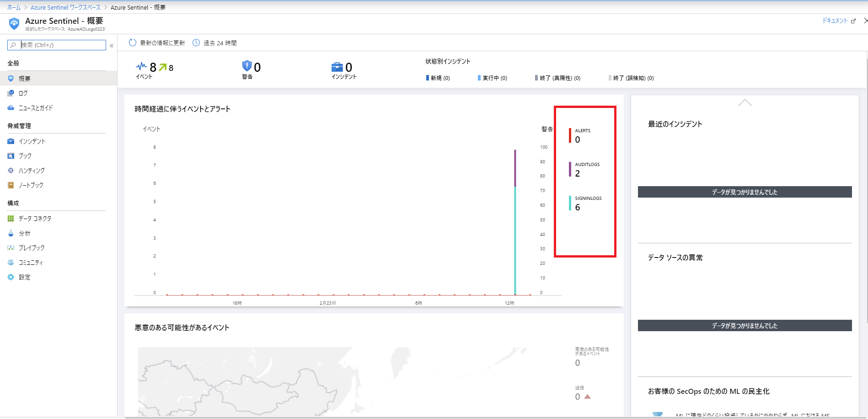Image resolution: width=868 pixels, height=419 pixels.
Task: Open the ログ menu item
Action: (x=59, y=93)
